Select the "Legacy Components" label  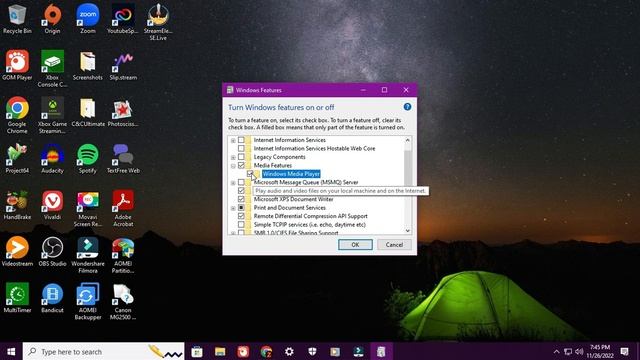point(279,157)
